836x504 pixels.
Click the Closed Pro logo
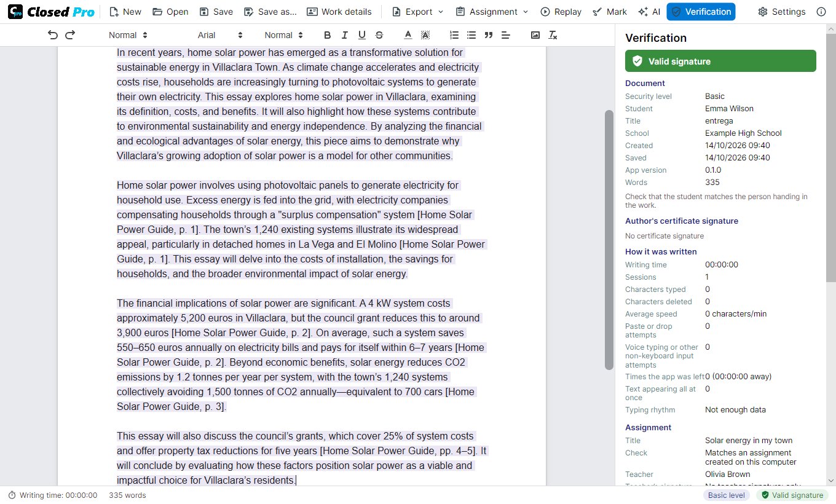(x=52, y=12)
